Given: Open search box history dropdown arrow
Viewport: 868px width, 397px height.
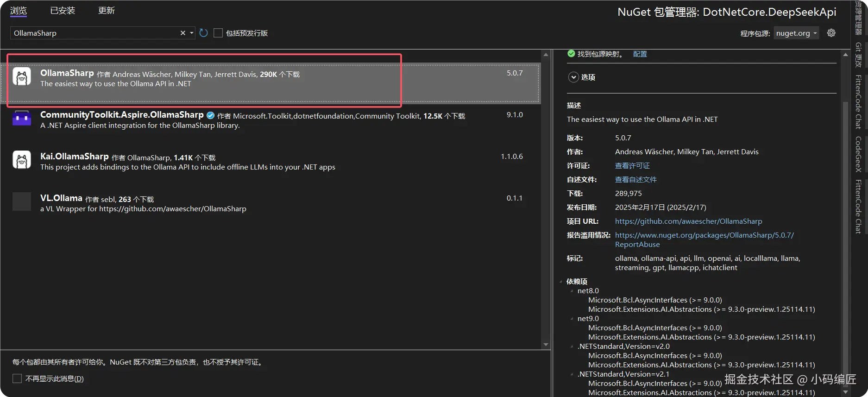Looking at the screenshot, I should click(x=192, y=33).
